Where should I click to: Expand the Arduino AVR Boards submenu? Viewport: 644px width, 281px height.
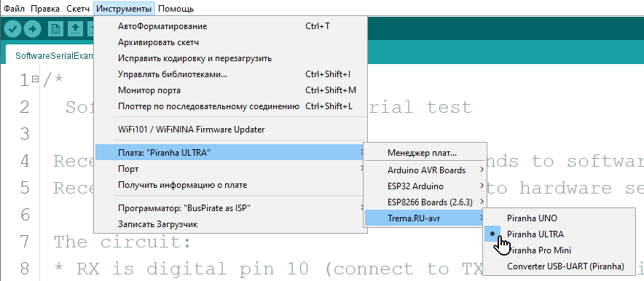(x=425, y=170)
